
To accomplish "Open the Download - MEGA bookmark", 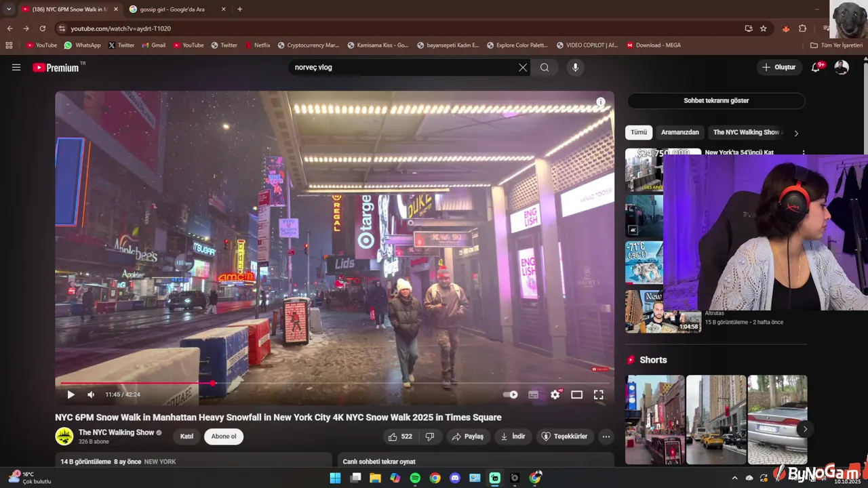I will point(653,45).
